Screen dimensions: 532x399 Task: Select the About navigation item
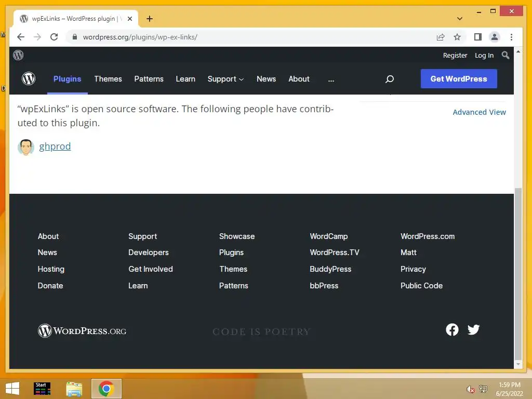299,79
